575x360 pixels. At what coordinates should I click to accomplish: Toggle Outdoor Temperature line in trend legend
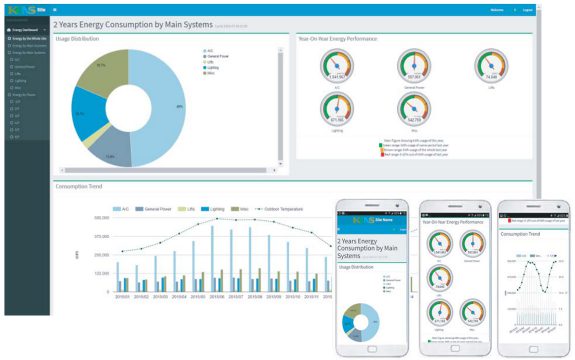coord(279,209)
